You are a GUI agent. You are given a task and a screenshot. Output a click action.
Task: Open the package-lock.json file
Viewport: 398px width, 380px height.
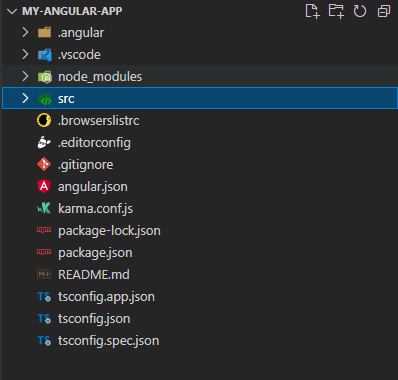[109, 231]
